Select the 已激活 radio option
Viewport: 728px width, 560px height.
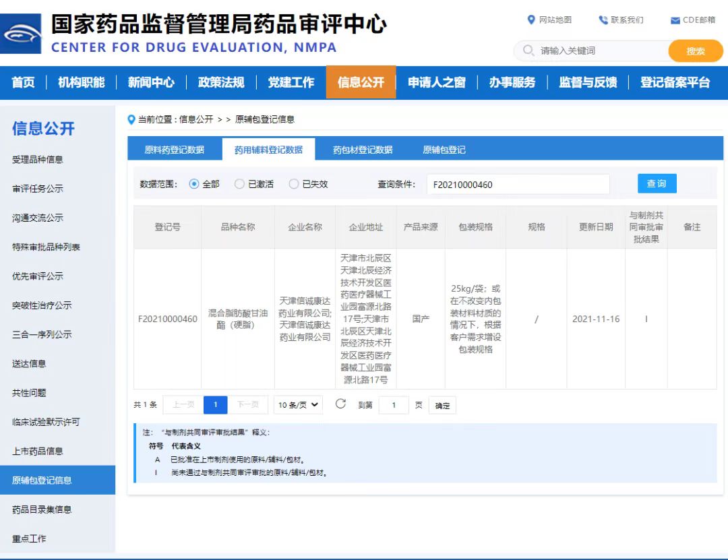240,183
